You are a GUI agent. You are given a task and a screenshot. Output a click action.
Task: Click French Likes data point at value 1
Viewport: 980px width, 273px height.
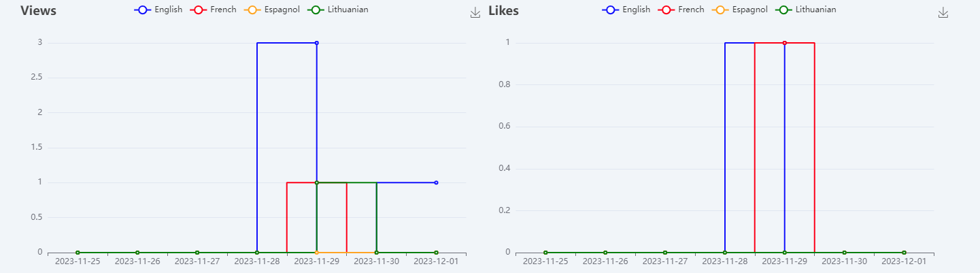pos(785,43)
